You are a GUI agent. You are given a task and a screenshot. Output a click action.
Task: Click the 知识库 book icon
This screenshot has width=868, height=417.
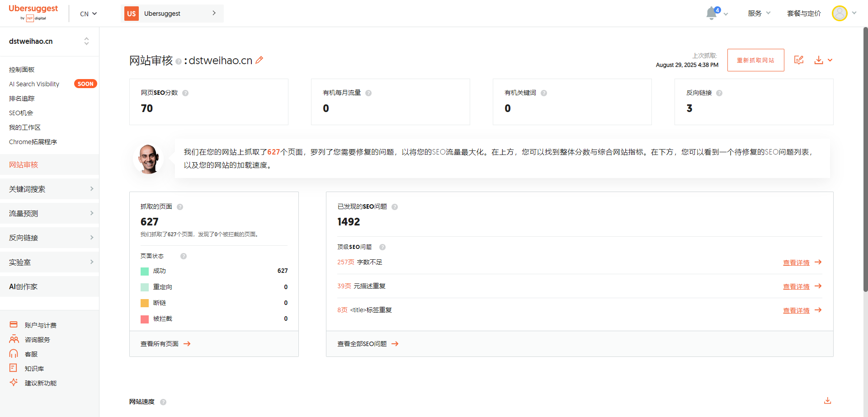tap(14, 368)
